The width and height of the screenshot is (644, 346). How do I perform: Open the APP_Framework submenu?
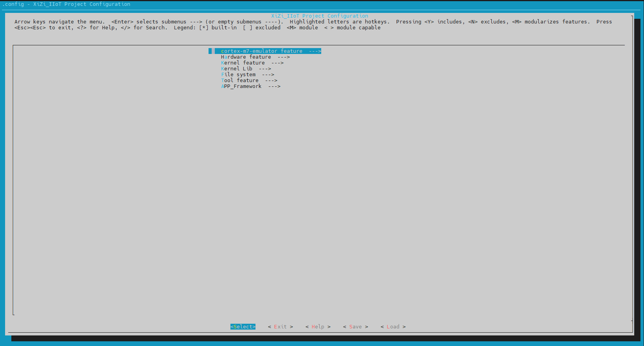pyautogui.click(x=251, y=86)
